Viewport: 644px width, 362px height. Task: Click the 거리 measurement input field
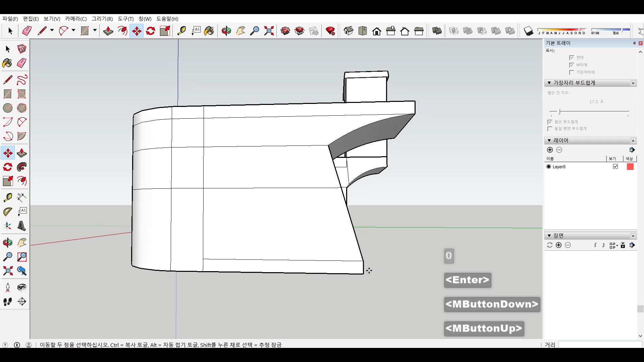[600, 345]
